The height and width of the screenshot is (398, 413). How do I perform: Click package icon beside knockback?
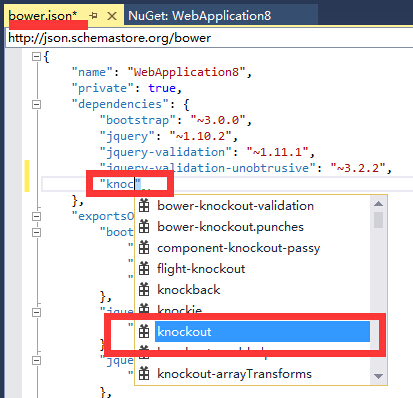(x=144, y=290)
